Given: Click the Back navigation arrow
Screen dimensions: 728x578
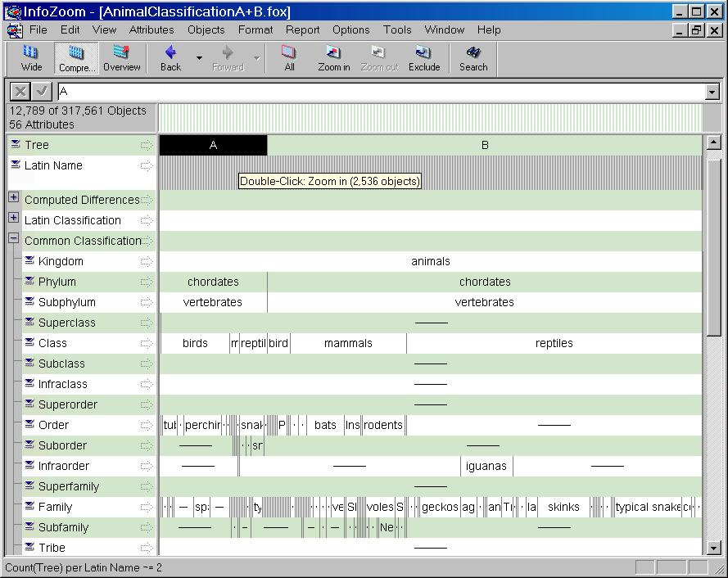Looking at the screenshot, I should (170, 58).
